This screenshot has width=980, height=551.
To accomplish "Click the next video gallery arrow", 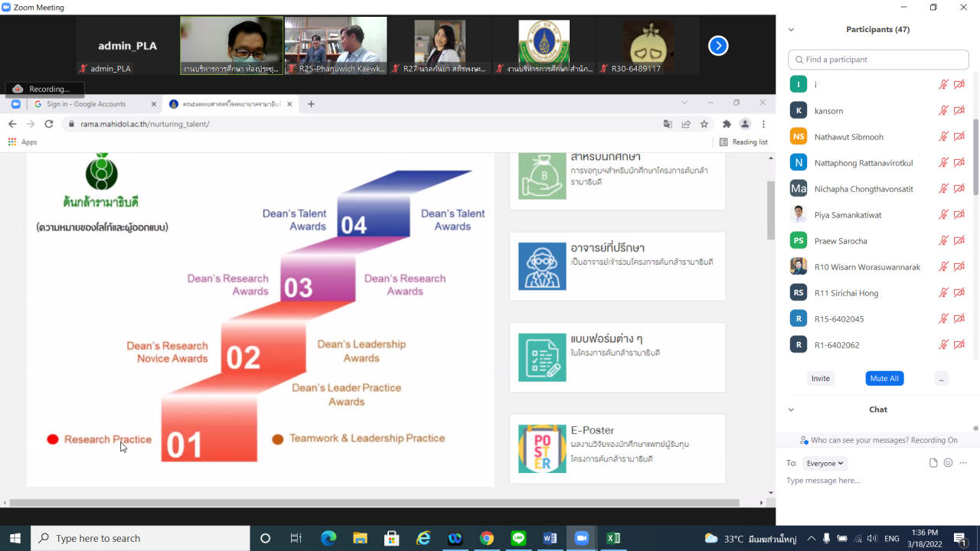I will (717, 46).
